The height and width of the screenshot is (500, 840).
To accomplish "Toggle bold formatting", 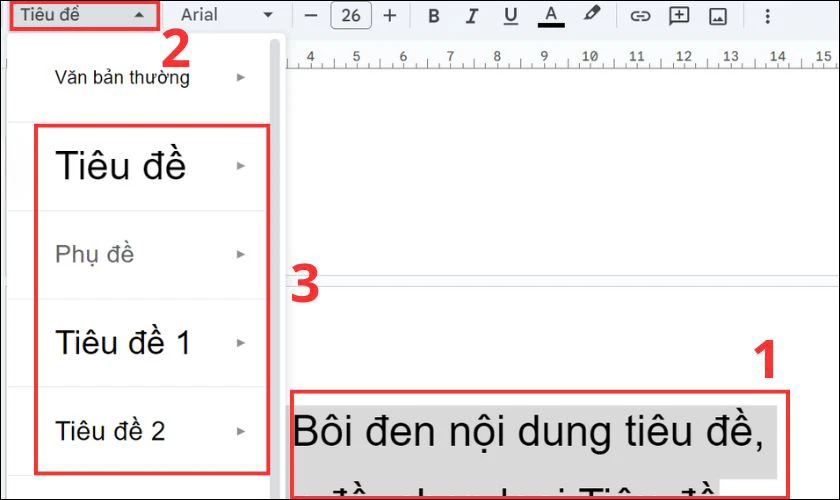I will (434, 16).
